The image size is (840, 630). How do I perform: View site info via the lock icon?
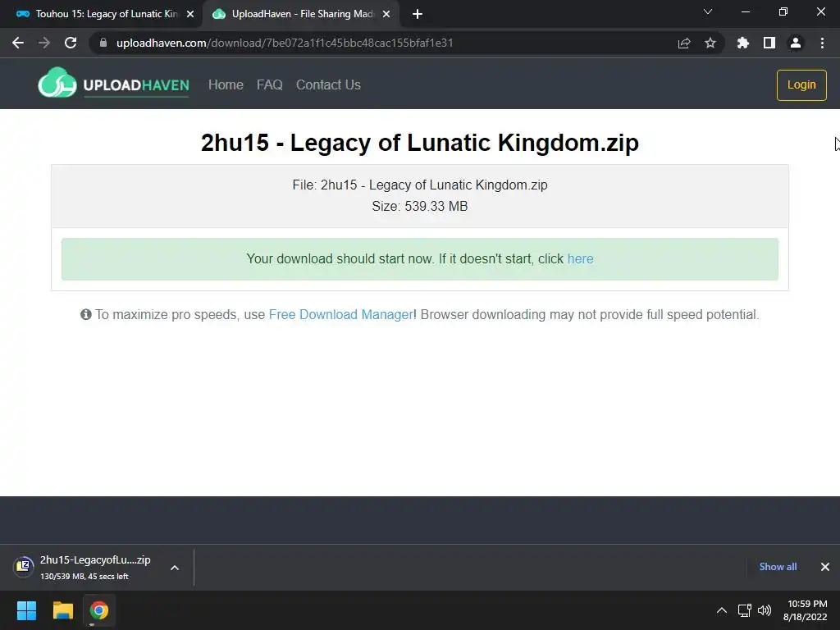103,43
